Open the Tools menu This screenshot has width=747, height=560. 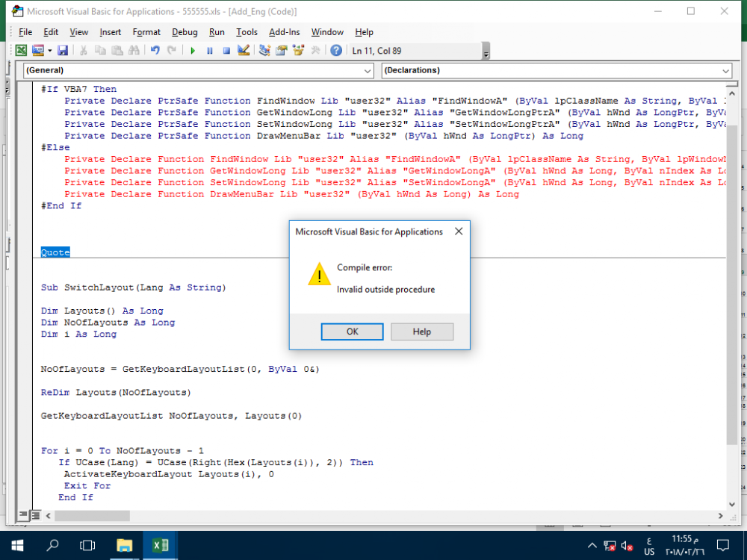pos(247,32)
